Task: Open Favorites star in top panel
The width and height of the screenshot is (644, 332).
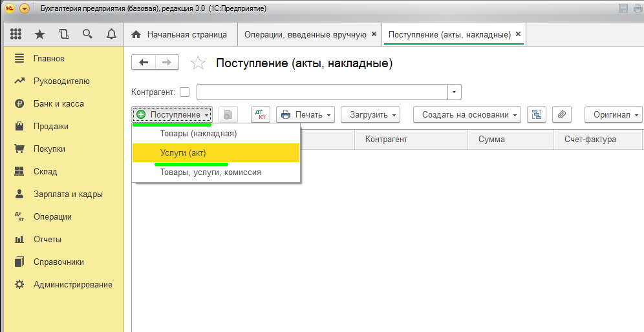Action: click(39, 34)
